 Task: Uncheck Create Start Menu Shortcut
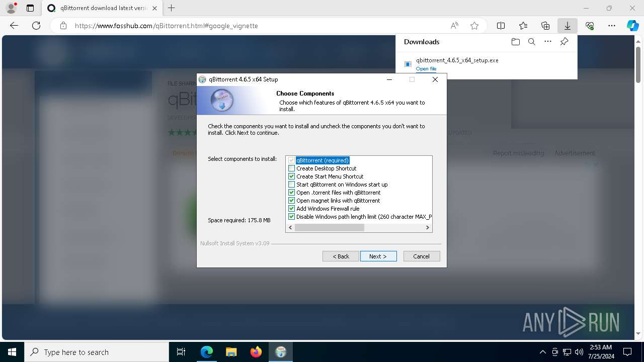point(291,176)
